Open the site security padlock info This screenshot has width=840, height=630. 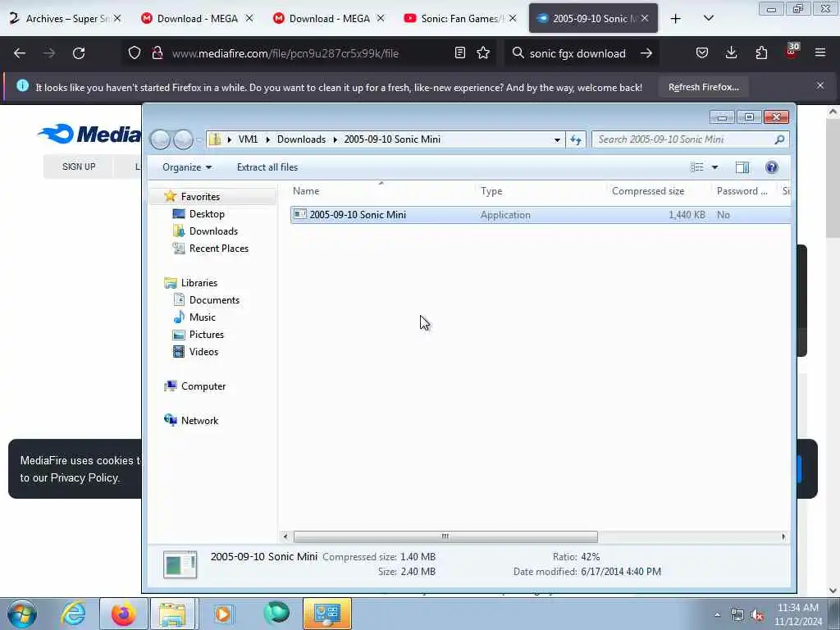pos(157,52)
